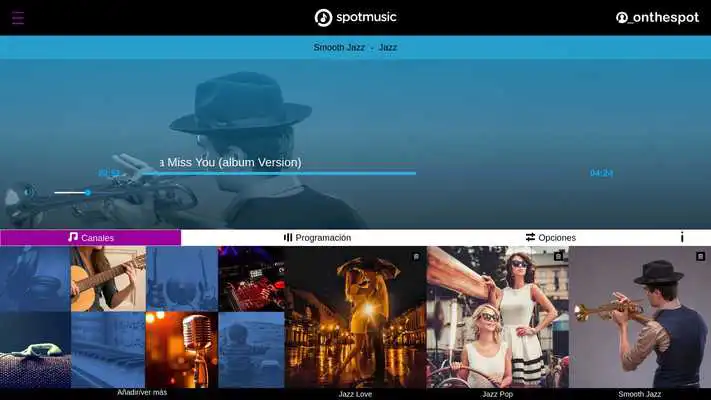Screen dimensions: 711x400
Task: Open the hamburger menu icon
Action: coord(18,18)
